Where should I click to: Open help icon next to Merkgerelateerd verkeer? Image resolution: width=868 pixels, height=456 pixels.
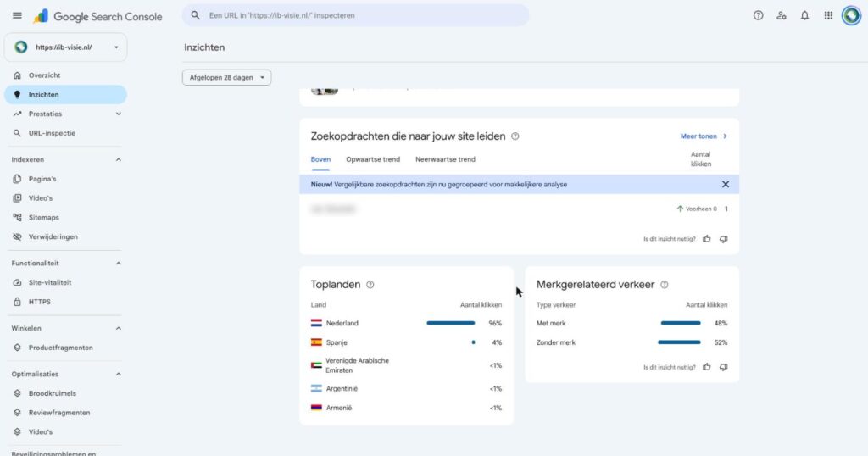point(665,285)
